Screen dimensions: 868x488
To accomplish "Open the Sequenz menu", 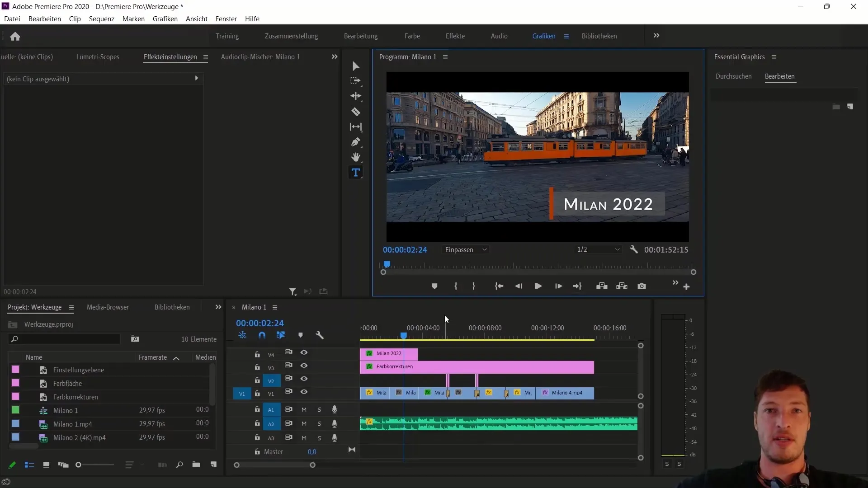I will pyautogui.click(x=102, y=19).
